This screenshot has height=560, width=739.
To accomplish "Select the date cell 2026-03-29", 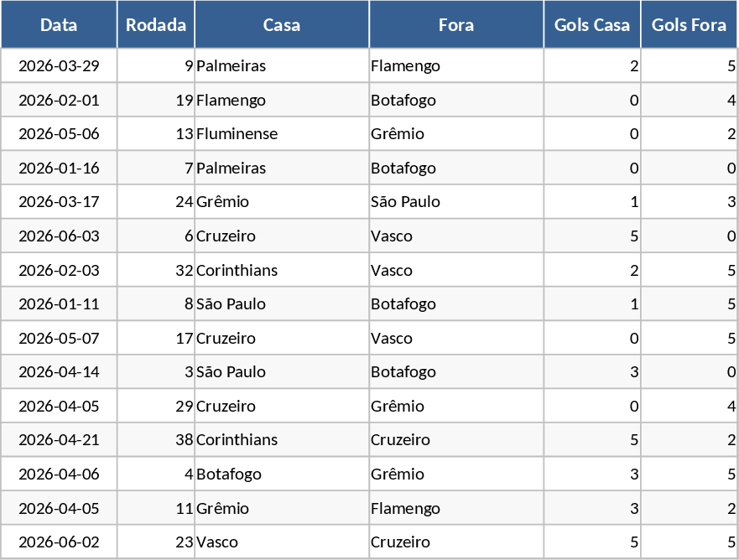I will (59, 66).
